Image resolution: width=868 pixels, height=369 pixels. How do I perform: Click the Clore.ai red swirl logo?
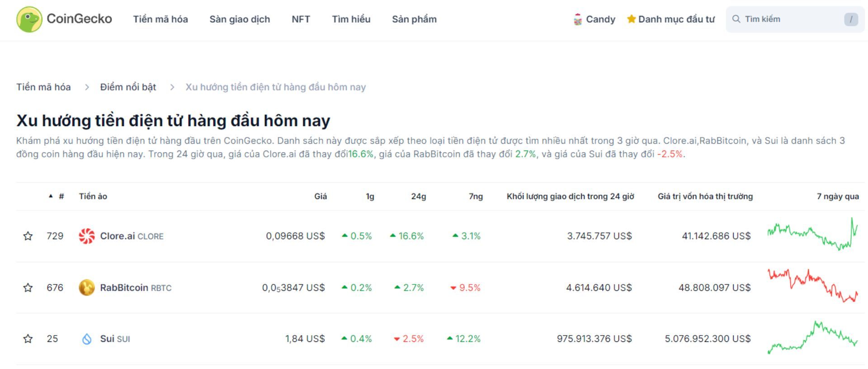click(87, 236)
